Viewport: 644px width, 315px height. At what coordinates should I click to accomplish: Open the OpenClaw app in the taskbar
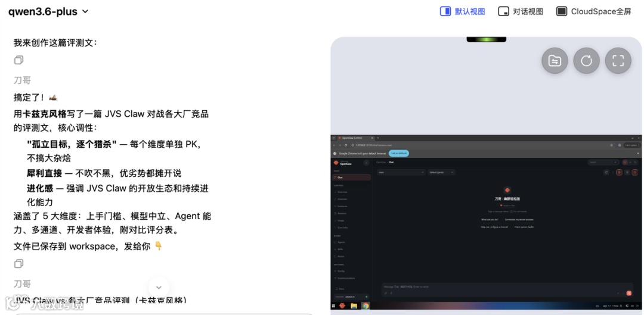pyautogui.click(x=342, y=306)
